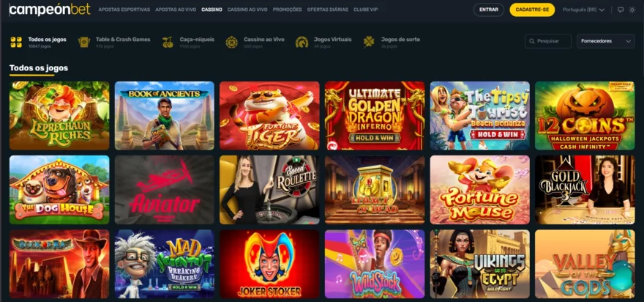Click the yellow Cadastre-se button
The height and width of the screenshot is (302, 644).
532,10
